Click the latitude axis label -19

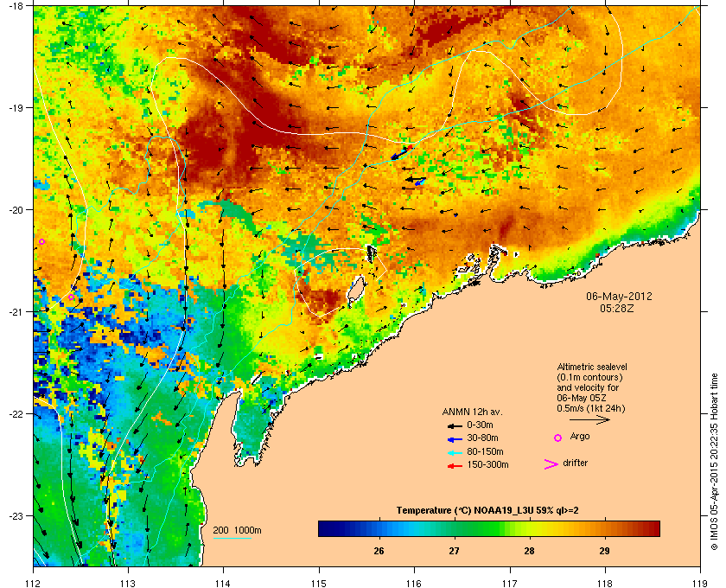point(16,107)
